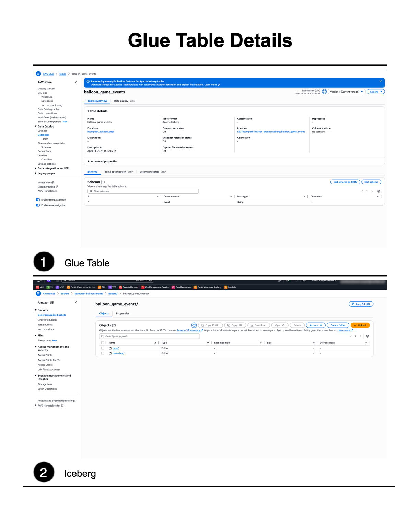Image resolution: width=420 pixels, height=532 pixels.
Task: Expand Legacy pages sidebar group
Action: point(36,173)
